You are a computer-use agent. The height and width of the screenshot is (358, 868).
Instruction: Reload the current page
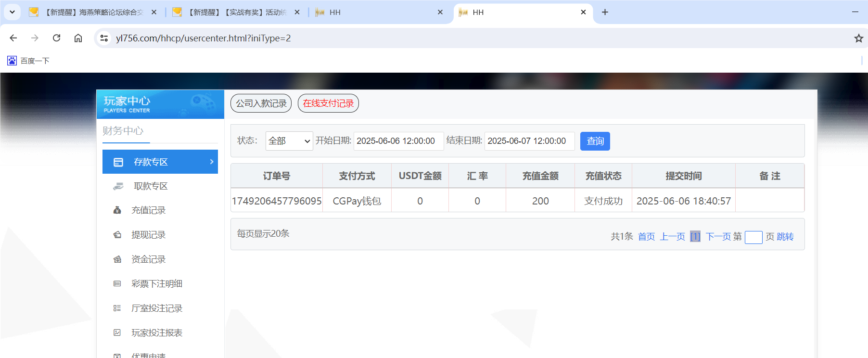pyautogui.click(x=56, y=38)
